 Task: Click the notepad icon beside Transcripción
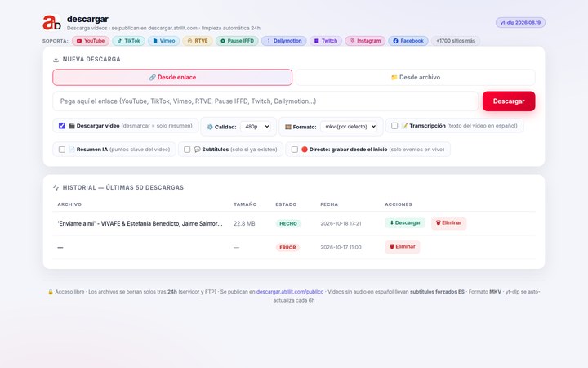click(404, 126)
